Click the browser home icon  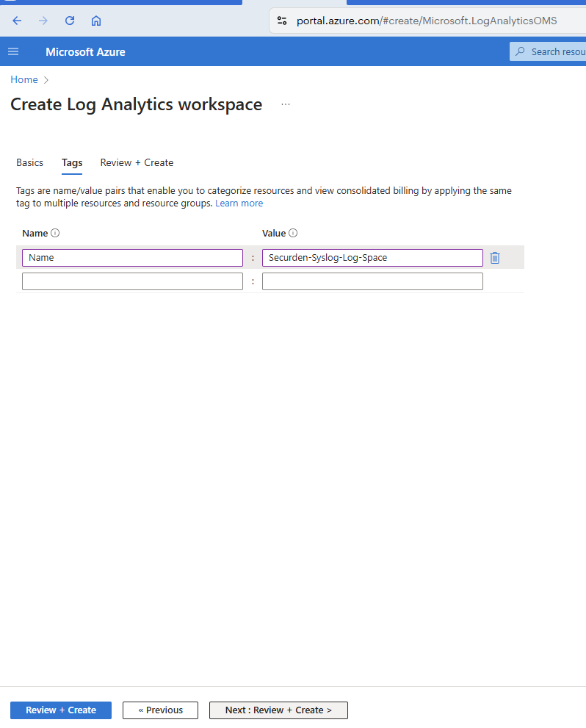(96, 21)
